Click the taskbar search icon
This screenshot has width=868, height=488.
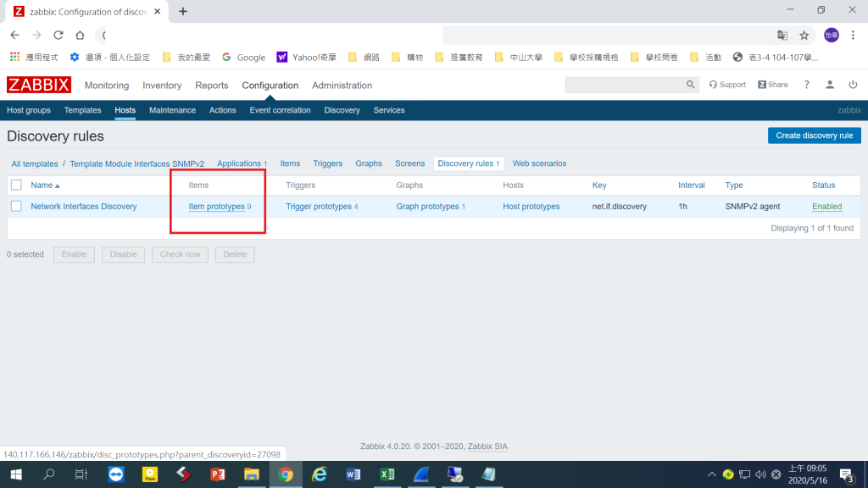pos(48,474)
